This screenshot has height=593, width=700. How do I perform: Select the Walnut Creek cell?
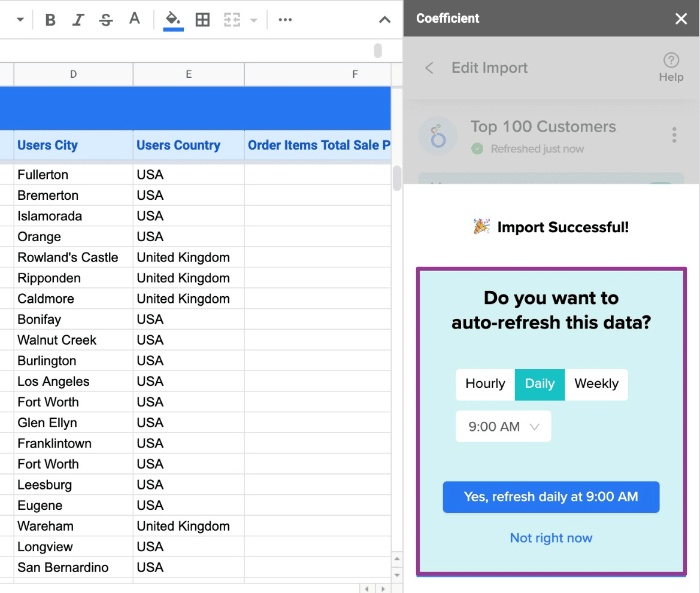(x=73, y=340)
